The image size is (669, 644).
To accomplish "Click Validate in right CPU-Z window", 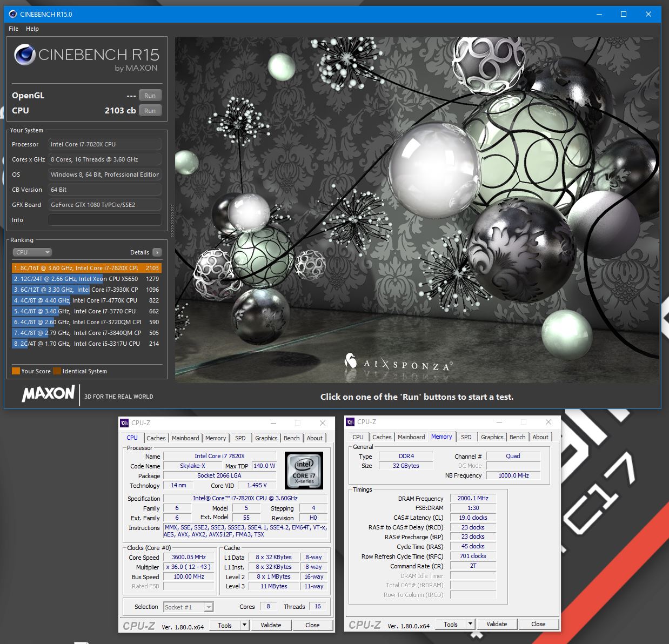I will (497, 624).
